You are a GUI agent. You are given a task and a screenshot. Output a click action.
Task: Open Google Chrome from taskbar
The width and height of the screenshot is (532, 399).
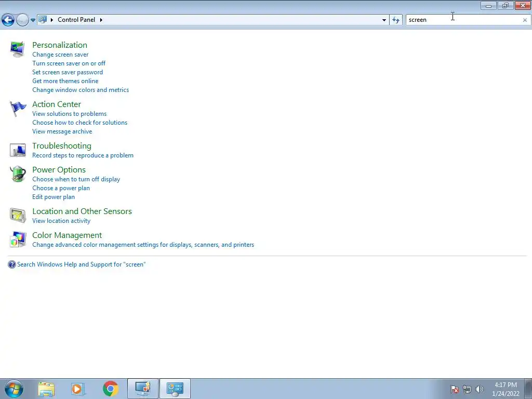110,389
